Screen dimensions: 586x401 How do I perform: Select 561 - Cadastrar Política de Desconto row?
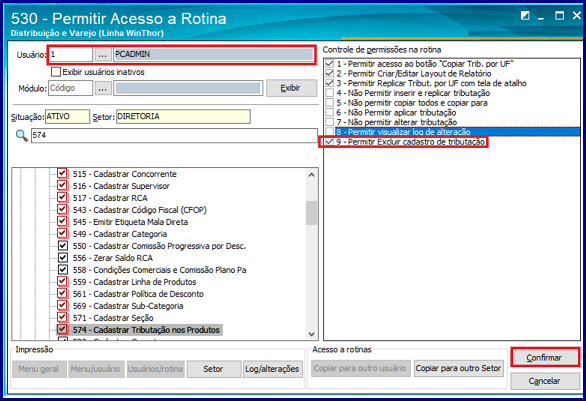click(138, 294)
